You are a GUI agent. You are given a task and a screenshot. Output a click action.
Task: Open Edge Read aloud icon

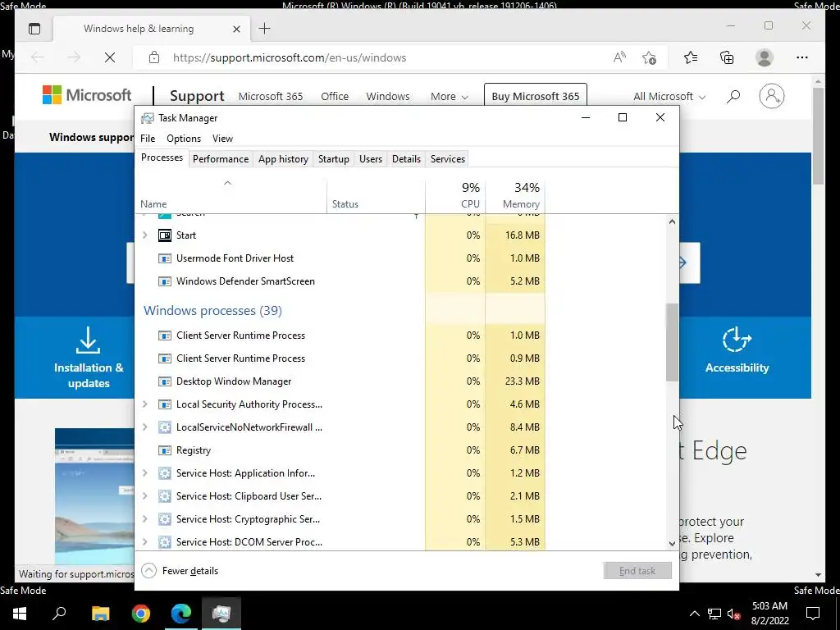[x=619, y=57]
